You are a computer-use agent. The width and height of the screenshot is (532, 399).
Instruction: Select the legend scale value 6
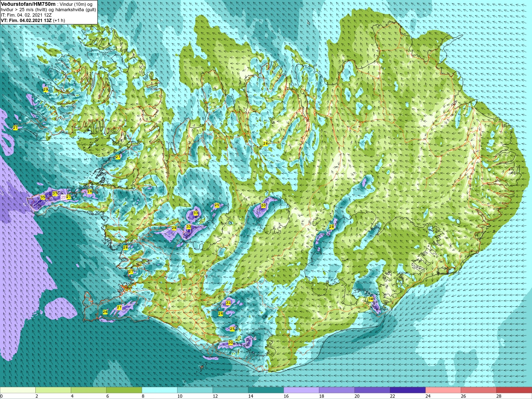pyautogui.click(x=108, y=396)
